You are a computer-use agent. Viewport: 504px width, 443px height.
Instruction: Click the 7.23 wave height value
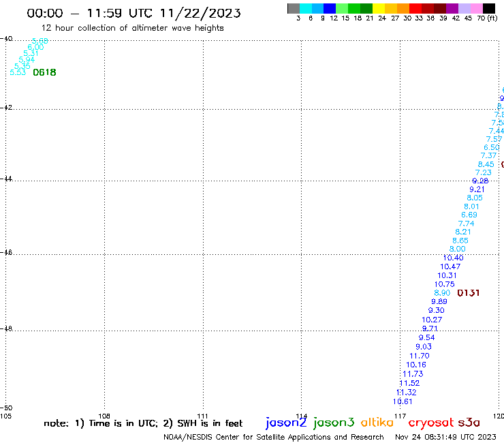484,172
